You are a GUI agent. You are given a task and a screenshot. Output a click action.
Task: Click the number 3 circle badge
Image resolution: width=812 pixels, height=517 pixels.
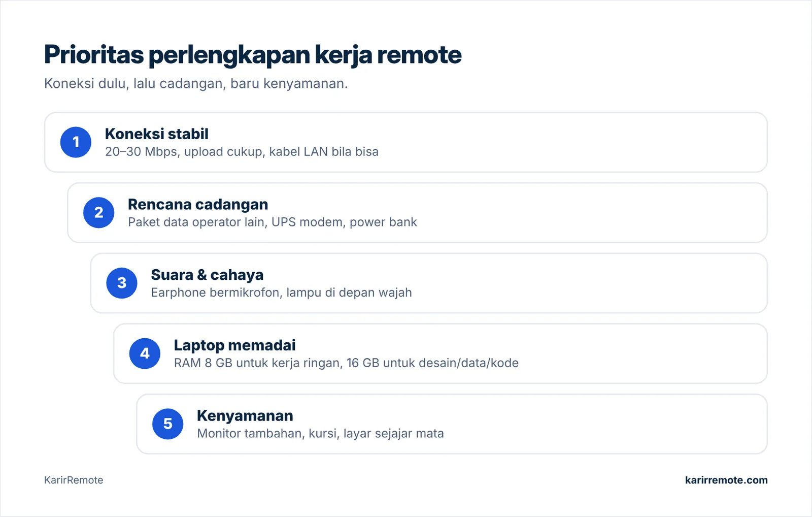pyautogui.click(x=122, y=283)
